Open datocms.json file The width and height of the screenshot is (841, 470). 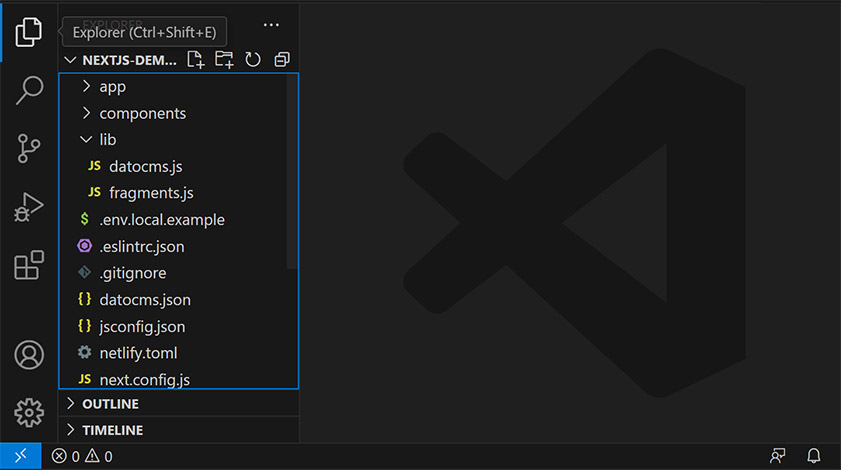tap(178, 299)
